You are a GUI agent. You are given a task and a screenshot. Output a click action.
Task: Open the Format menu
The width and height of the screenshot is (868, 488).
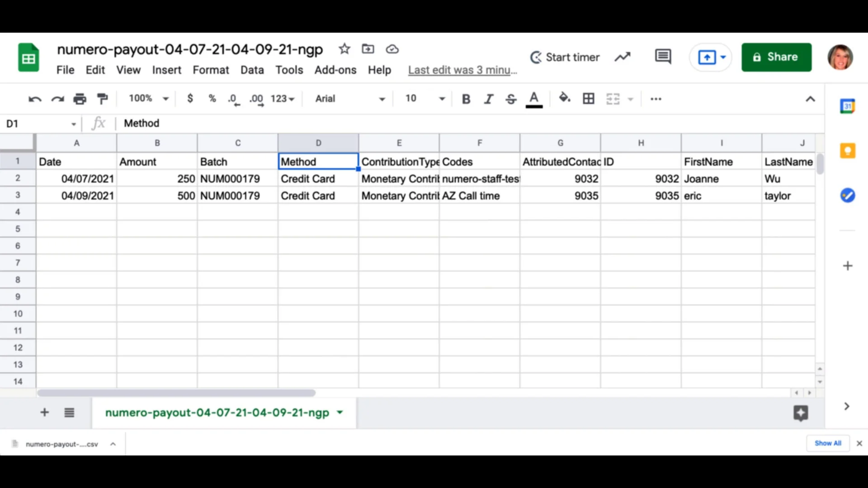[211, 70]
